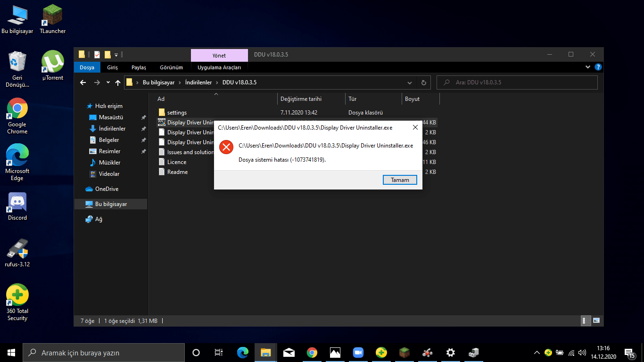Switch to the large icons view layout
This screenshot has height=362, width=644.
tap(596, 321)
